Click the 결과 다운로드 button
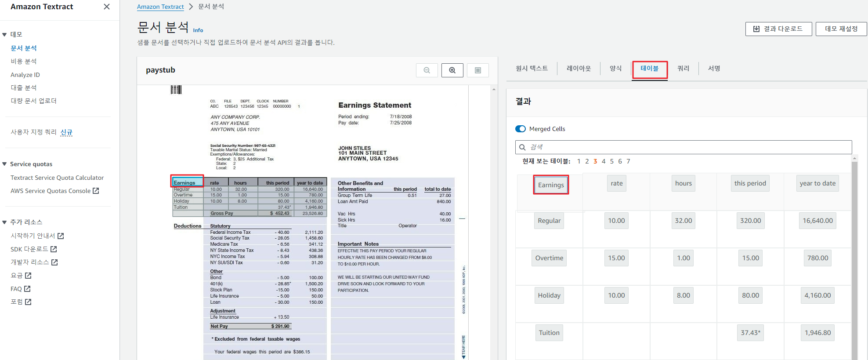868x360 pixels. point(778,29)
